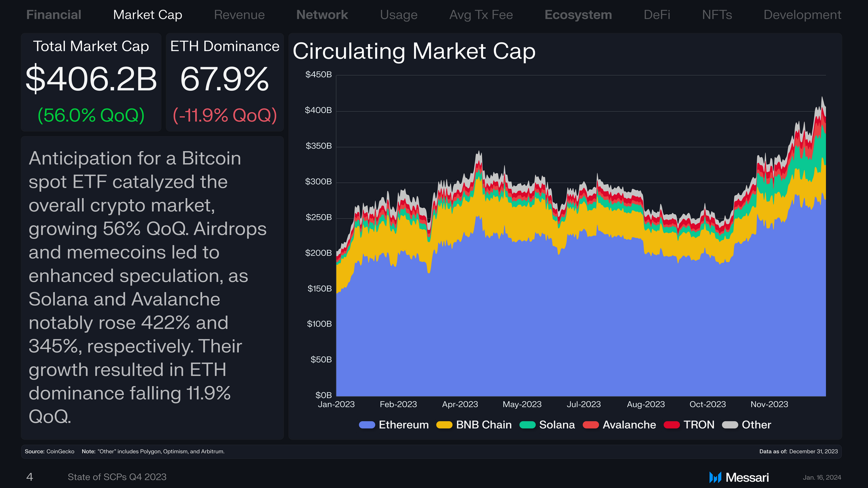Click the Oct-2023 x-axis label
This screenshot has width=868, height=488.
pos(708,405)
